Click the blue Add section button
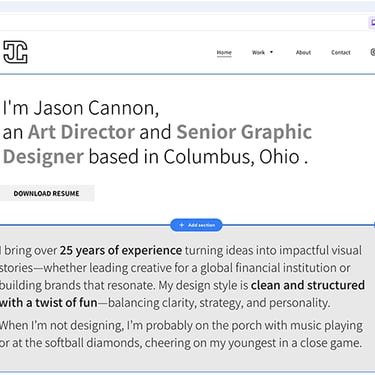This screenshot has height=375, width=375. point(196,225)
